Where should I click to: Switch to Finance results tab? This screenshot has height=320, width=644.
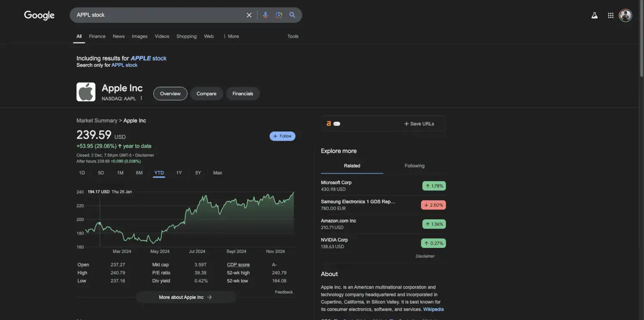coord(97,36)
